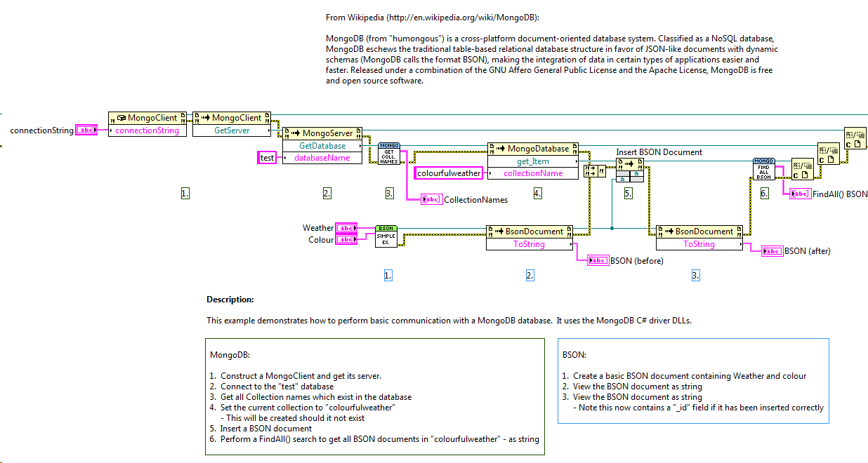Click the Colour label text
868x463 pixels.
(321, 240)
